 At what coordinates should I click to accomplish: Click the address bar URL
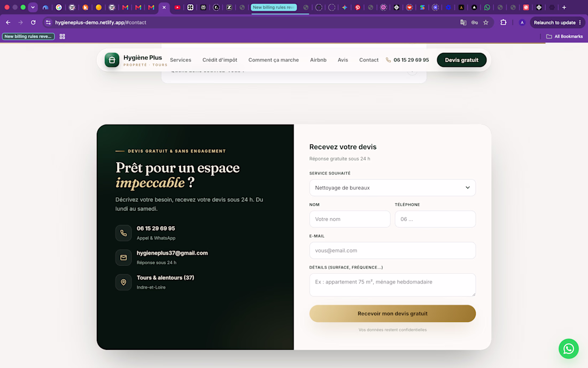click(x=100, y=22)
